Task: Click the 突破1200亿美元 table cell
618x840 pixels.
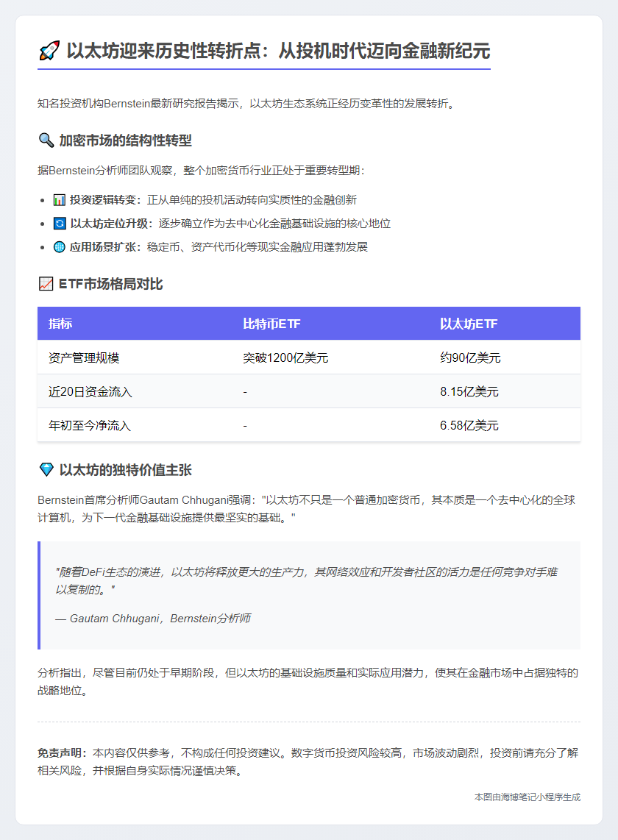Action: (x=285, y=358)
